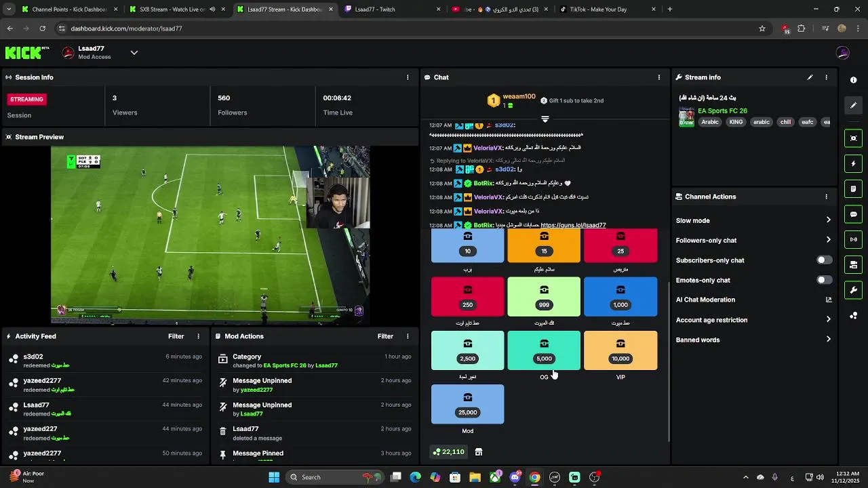This screenshot has width=868, height=488.
Task: Switch to Channel Points Kick Dashboard tab
Action: tap(70, 9)
